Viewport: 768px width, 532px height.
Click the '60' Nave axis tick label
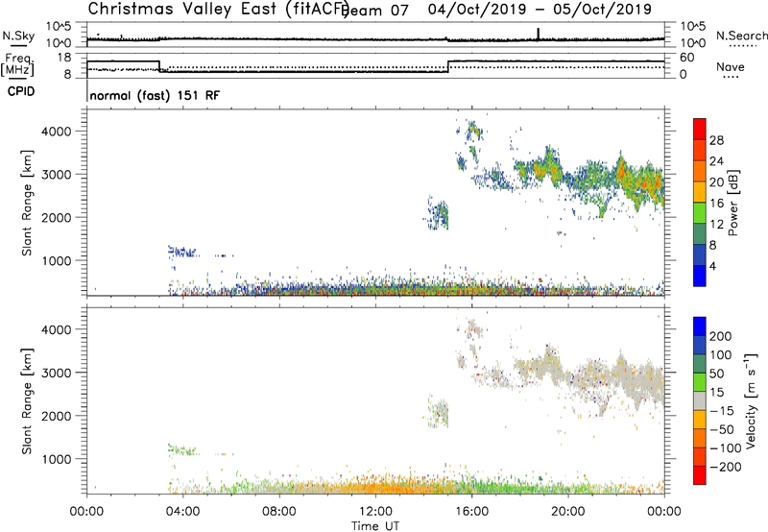coord(687,58)
